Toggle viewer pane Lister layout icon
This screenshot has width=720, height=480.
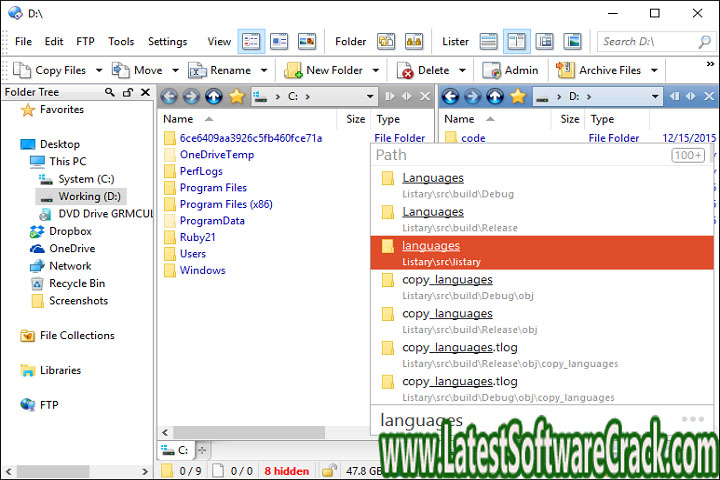pyautogui.click(x=573, y=41)
